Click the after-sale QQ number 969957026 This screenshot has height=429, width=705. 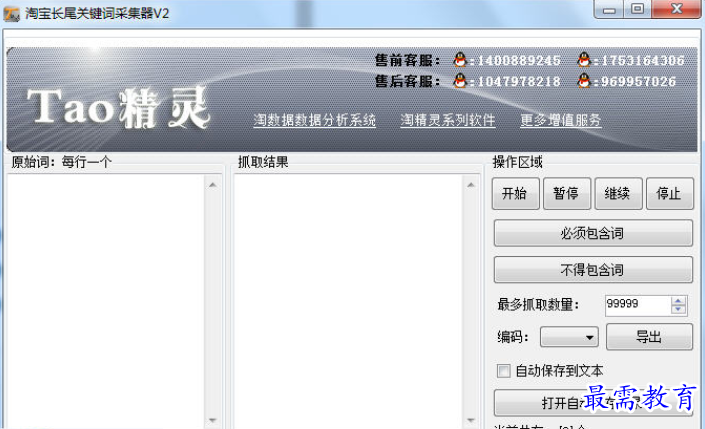(638, 81)
